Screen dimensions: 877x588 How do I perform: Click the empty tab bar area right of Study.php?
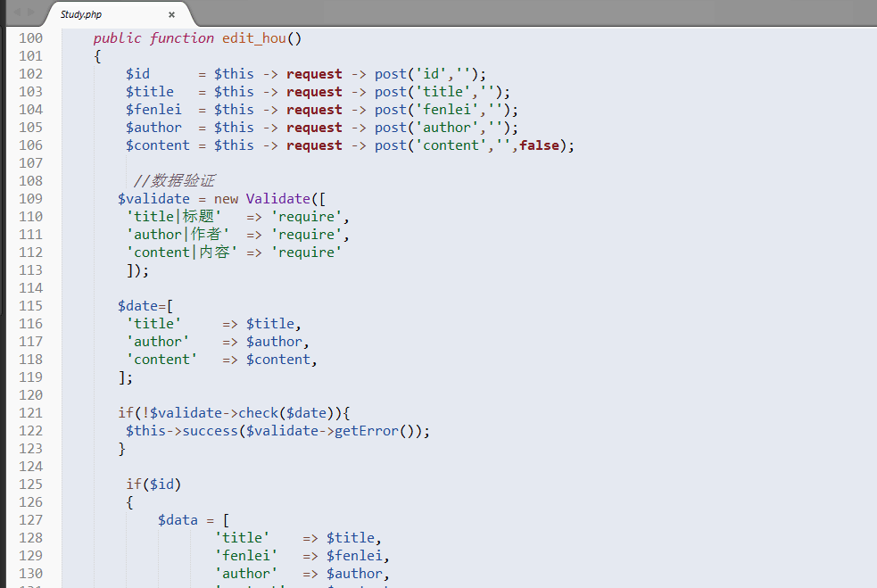[x=535, y=12]
